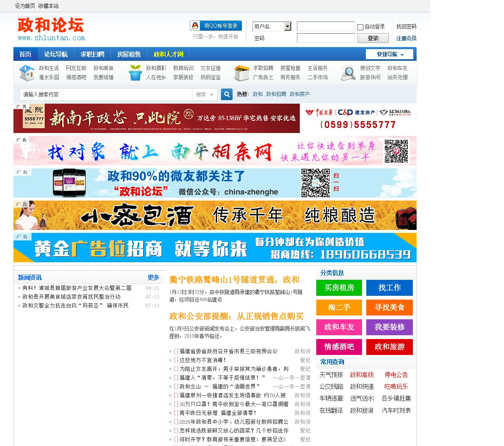Open the 站务处理 board link
The width and height of the screenshot is (504, 446).
tap(397, 77)
